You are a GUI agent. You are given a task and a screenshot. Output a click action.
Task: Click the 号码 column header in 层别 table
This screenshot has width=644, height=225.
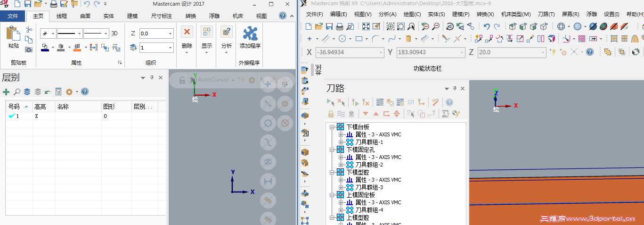(x=18, y=107)
